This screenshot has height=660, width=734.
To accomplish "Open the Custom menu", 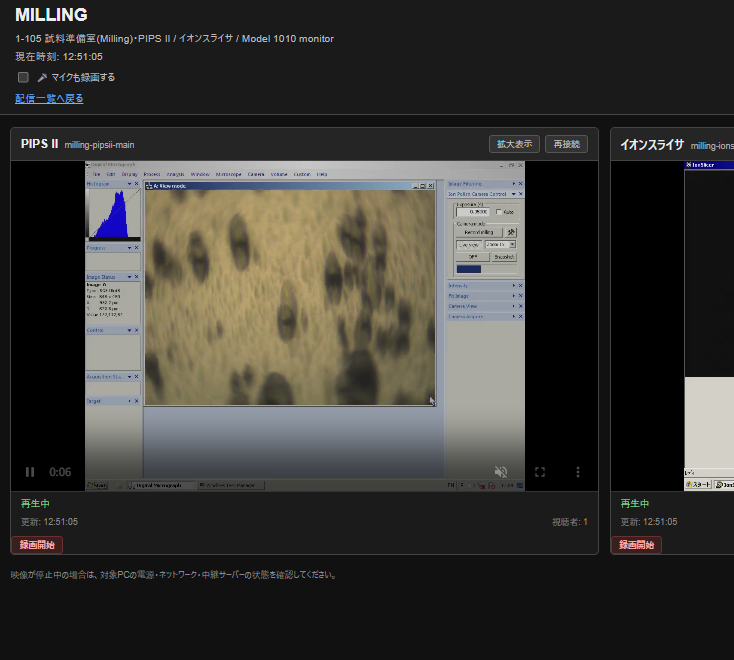I will 302,174.
